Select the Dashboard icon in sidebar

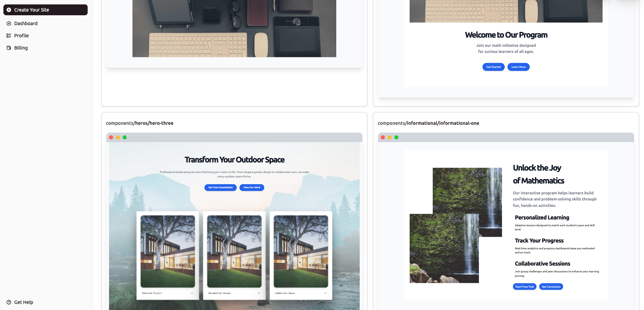[8, 23]
